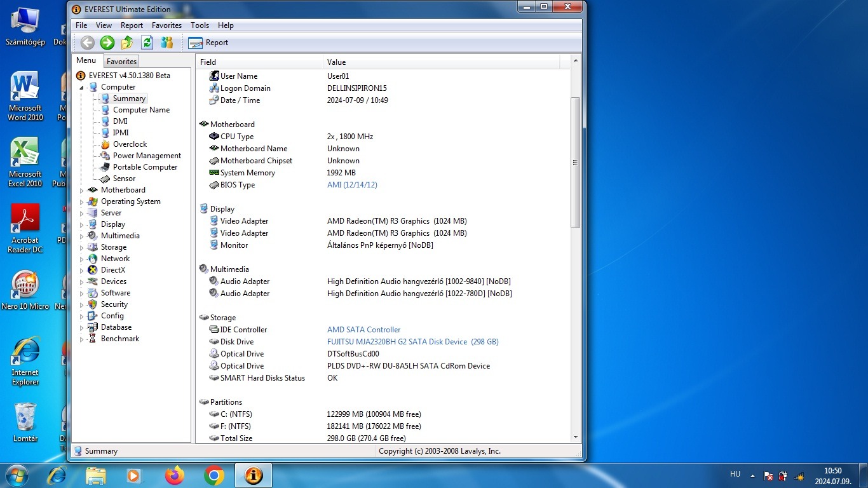Select Portable Computer in the tree

[x=145, y=167]
